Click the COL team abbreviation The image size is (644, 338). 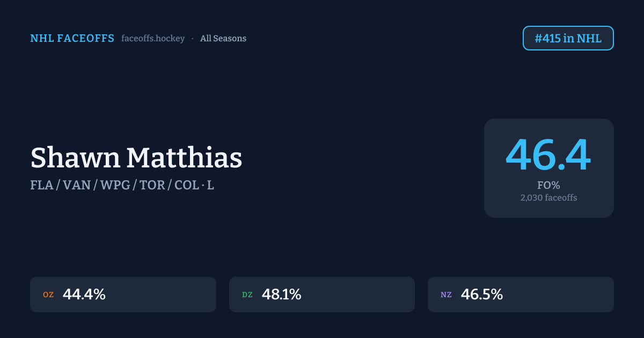coord(187,186)
